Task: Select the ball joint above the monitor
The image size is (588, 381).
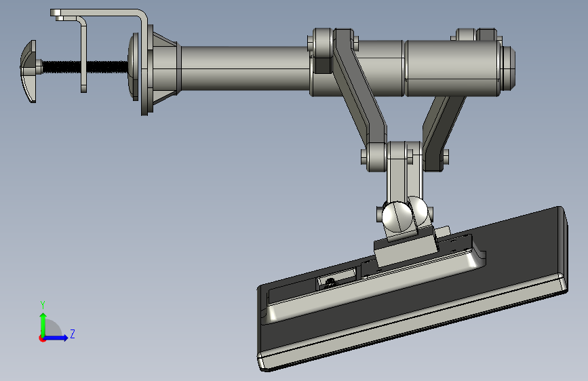Action: [397, 216]
